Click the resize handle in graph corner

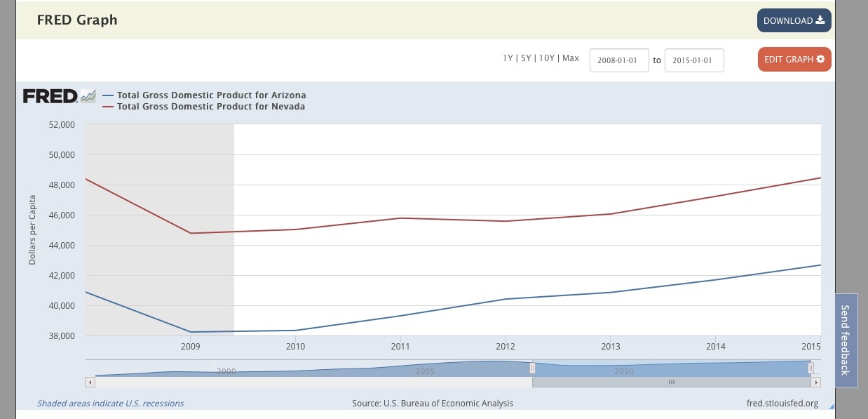832,406
